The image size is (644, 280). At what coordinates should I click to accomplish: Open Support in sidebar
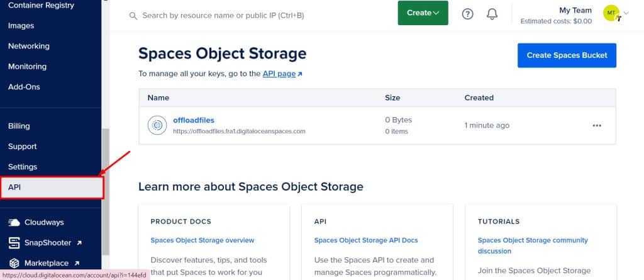(22, 147)
